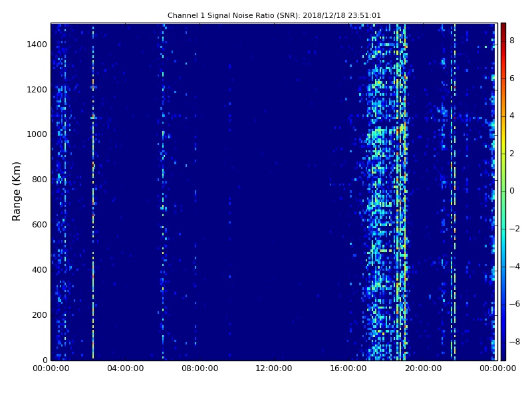This screenshot has width=532, height=399.
Task: Click the colorbar tick label 8
Action: coord(512,41)
